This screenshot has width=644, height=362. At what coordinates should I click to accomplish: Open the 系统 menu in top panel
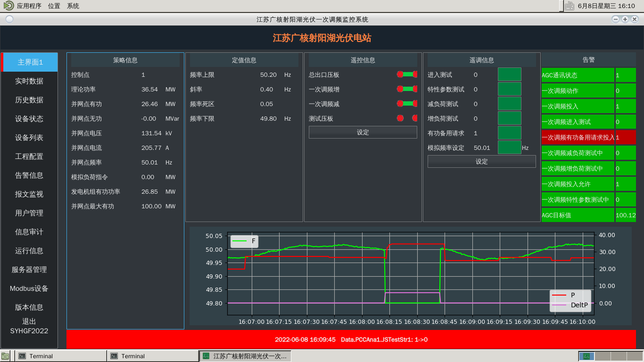[x=73, y=6]
